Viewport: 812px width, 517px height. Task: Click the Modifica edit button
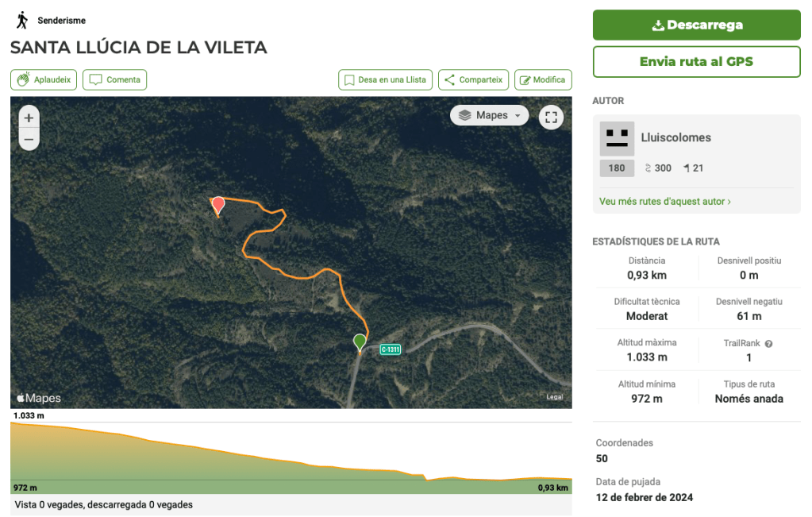(x=543, y=79)
